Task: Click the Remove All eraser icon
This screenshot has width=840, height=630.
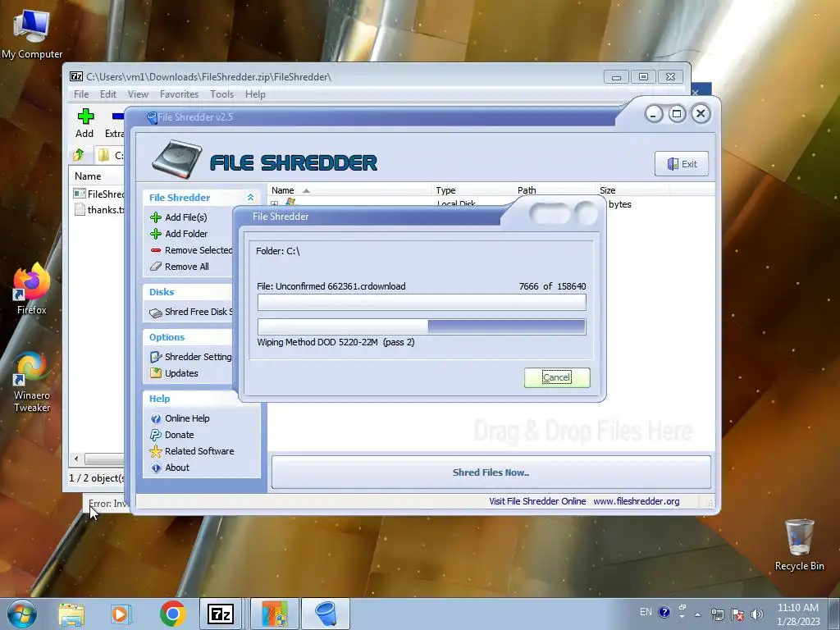Action: click(x=156, y=267)
